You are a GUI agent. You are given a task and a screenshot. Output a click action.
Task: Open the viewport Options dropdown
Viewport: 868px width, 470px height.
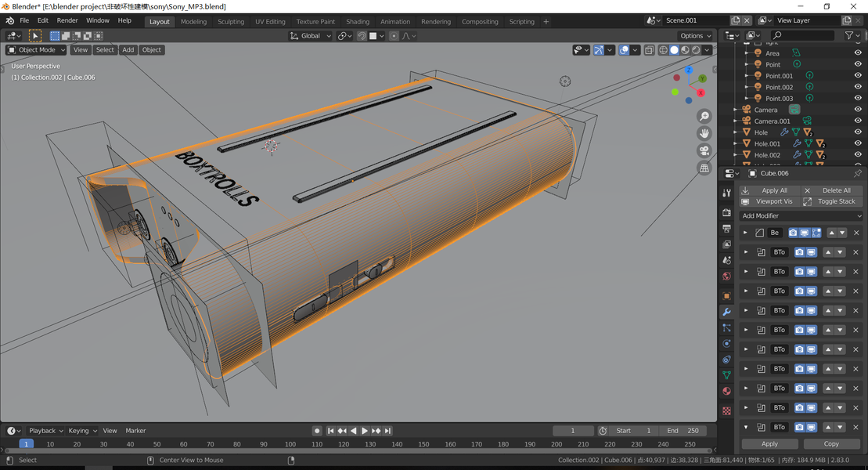coord(695,35)
